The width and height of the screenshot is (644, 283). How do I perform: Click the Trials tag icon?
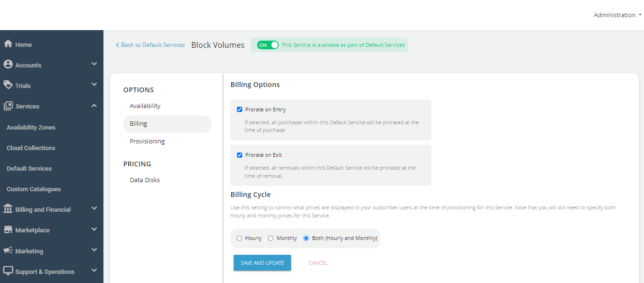point(8,85)
